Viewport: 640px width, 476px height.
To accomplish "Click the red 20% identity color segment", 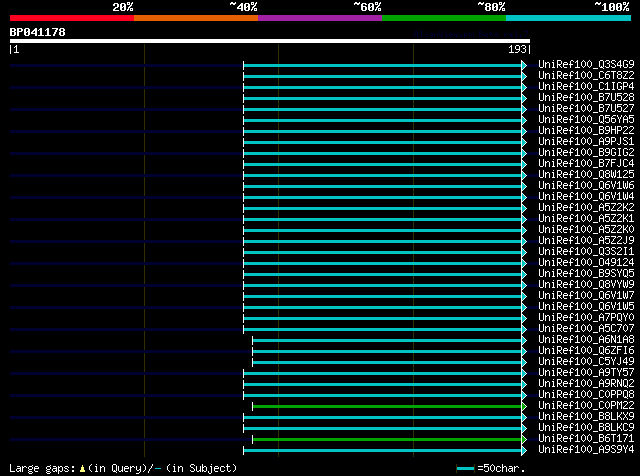I will coord(72,18).
